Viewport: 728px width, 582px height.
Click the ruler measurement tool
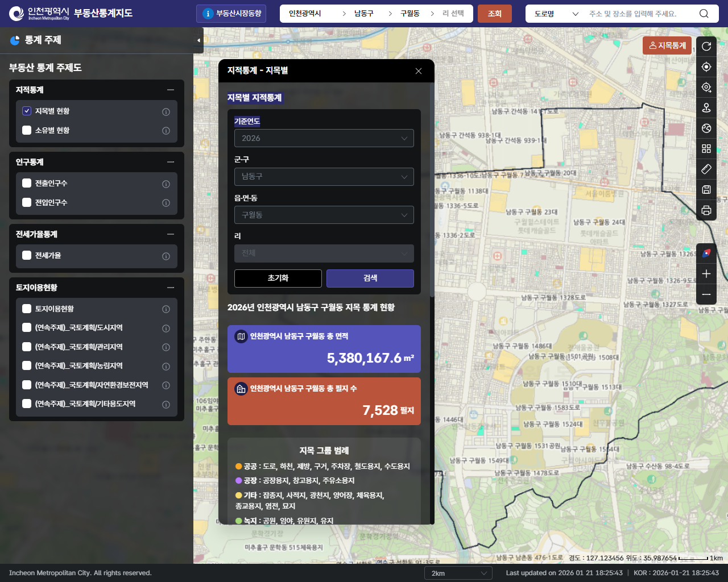706,169
